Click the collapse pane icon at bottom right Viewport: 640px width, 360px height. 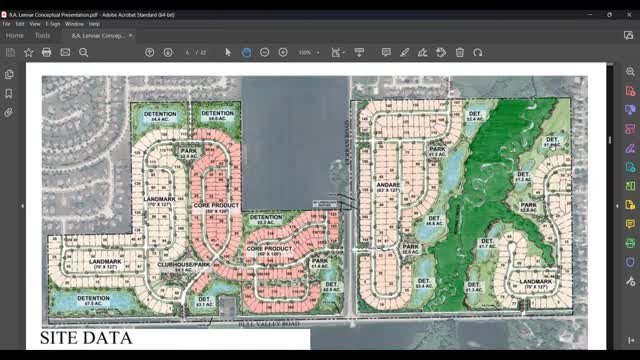coord(631,340)
